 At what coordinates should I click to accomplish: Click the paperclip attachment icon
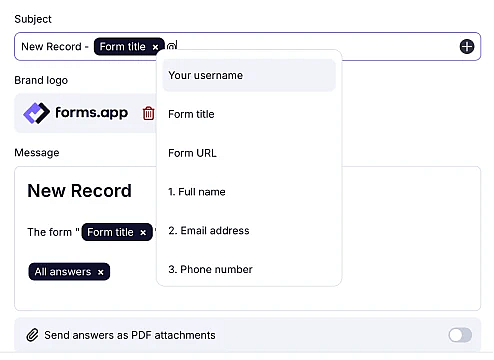click(x=32, y=335)
